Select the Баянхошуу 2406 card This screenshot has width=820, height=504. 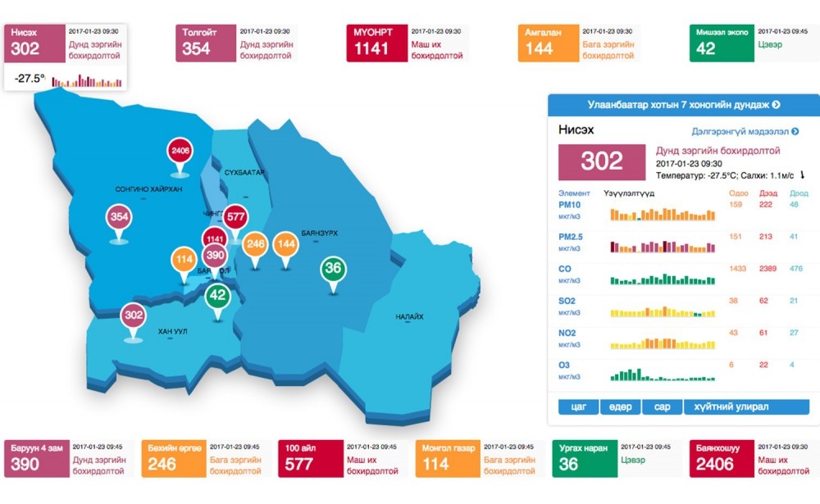click(x=753, y=458)
